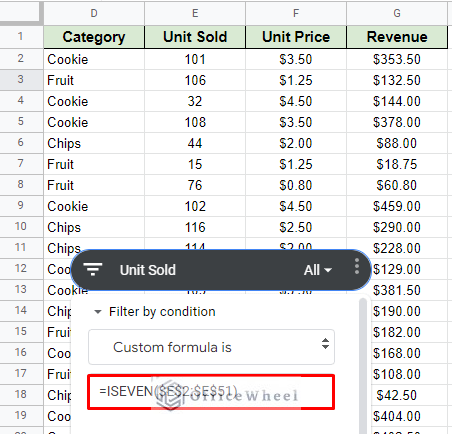This screenshot has height=434, width=452.
Task: Click revenue cell $190.00
Action: (409, 311)
